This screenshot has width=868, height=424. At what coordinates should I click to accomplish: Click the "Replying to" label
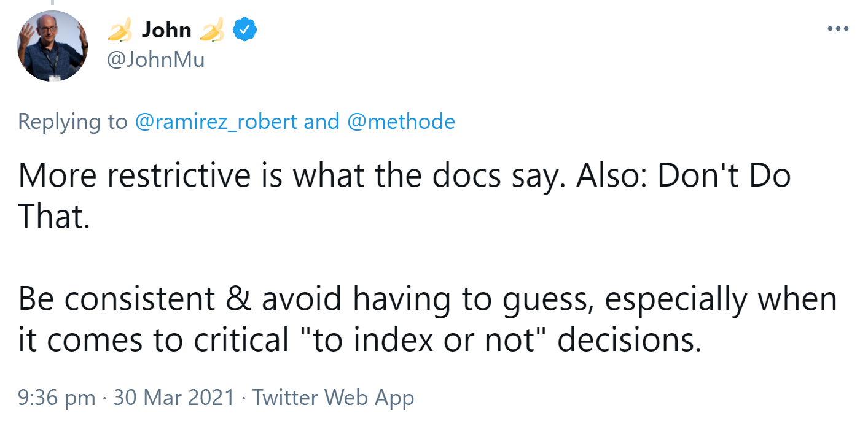click(72, 121)
